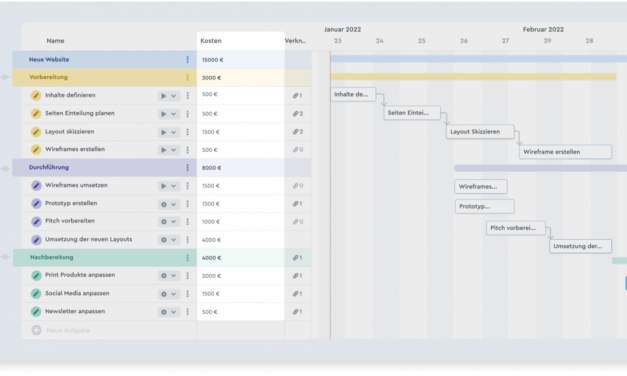Click pencil icon of Inhalte definieren
This screenshot has width=627, height=376.
[x=36, y=96]
